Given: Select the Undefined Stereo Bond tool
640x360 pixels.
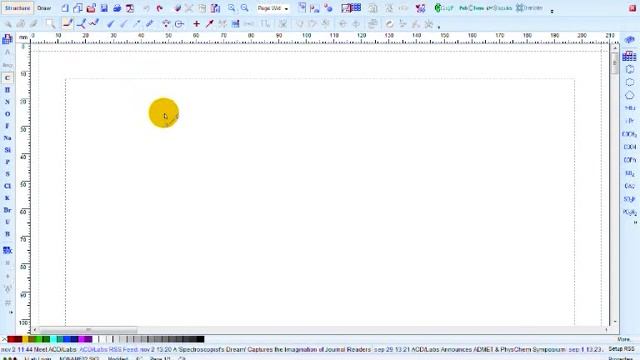Looking at the screenshot, I should 149,24.
